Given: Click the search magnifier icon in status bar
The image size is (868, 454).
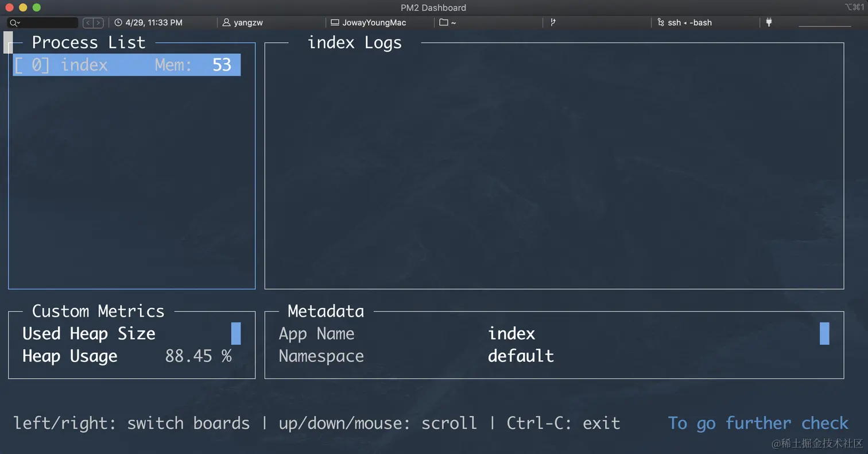Looking at the screenshot, I should [x=13, y=23].
